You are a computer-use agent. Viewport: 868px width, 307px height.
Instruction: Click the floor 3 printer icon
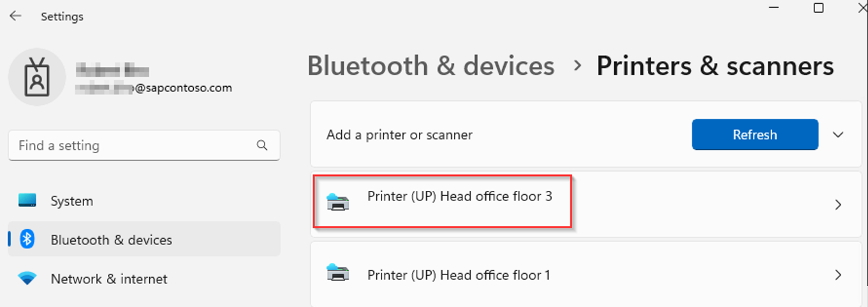(337, 203)
